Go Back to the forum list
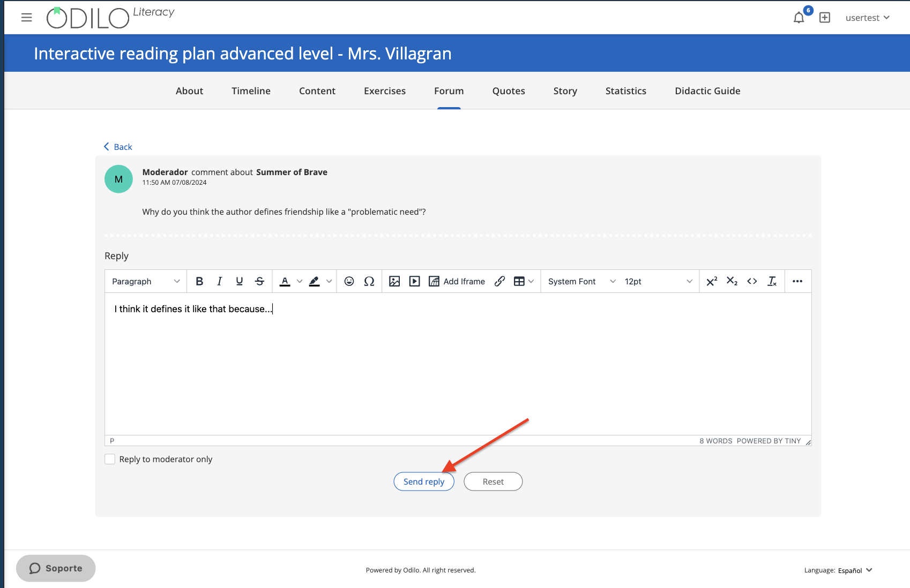The image size is (910, 588). tap(118, 147)
